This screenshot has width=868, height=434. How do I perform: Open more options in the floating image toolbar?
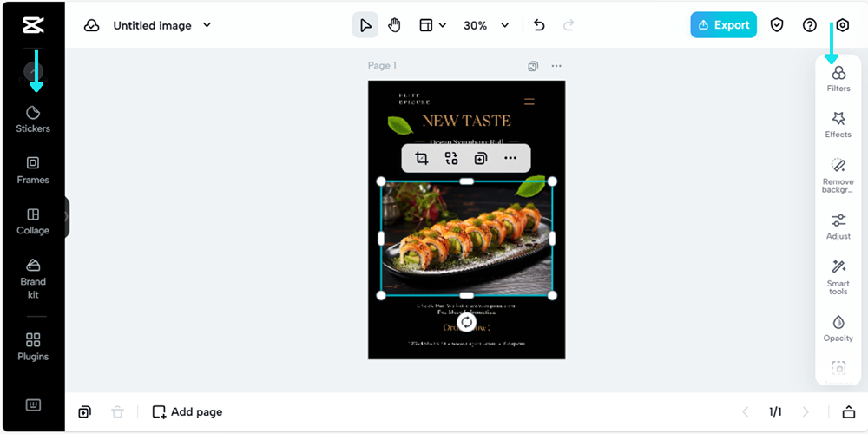(510, 159)
